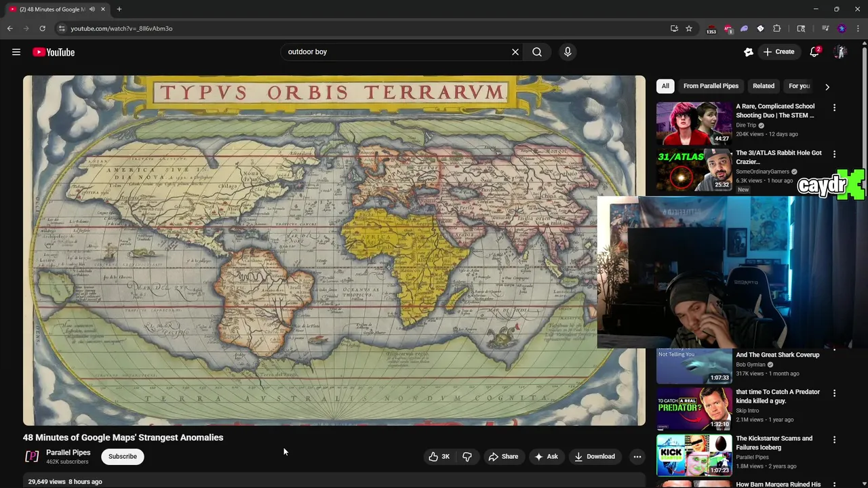Image resolution: width=868 pixels, height=488 pixels.
Task: Bookmark this tab with the star
Action: tap(689, 28)
